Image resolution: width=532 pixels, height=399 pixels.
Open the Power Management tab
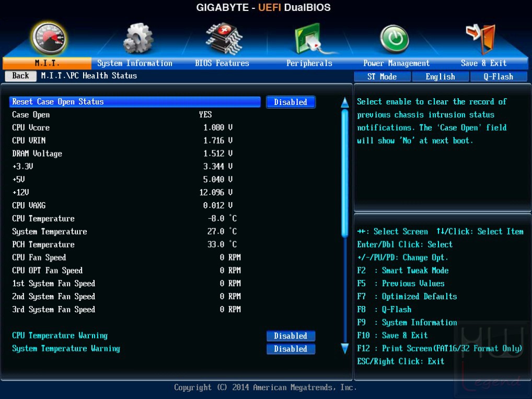coord(396,63)
